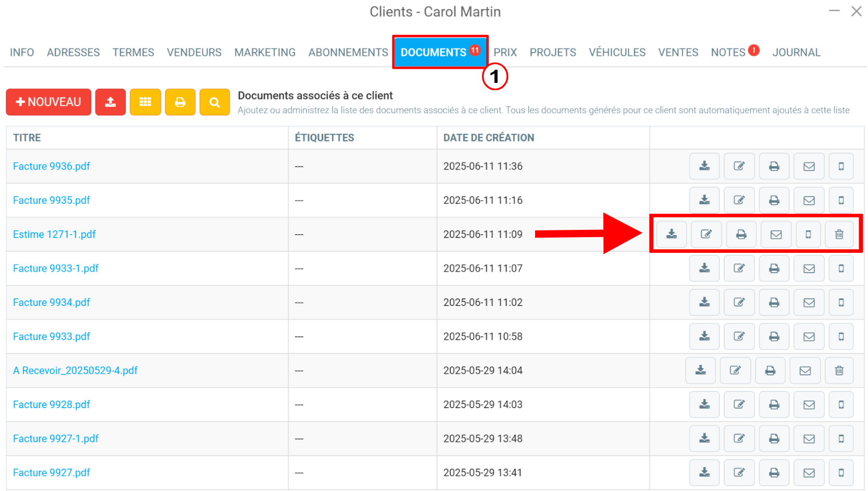Open the ADRESSES tab
The height and width of the screenshot is (491, 868).
click(73, 52)
